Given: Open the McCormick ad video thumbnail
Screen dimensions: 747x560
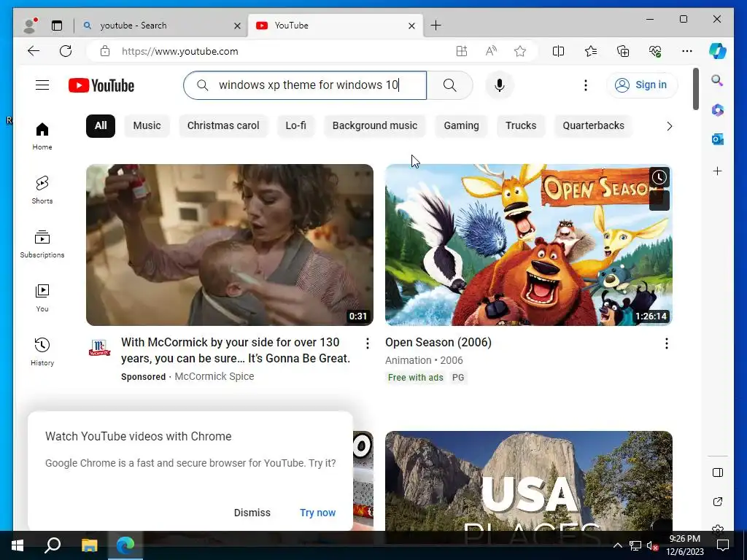Looking at the screenshot, I should pos(230,245).
